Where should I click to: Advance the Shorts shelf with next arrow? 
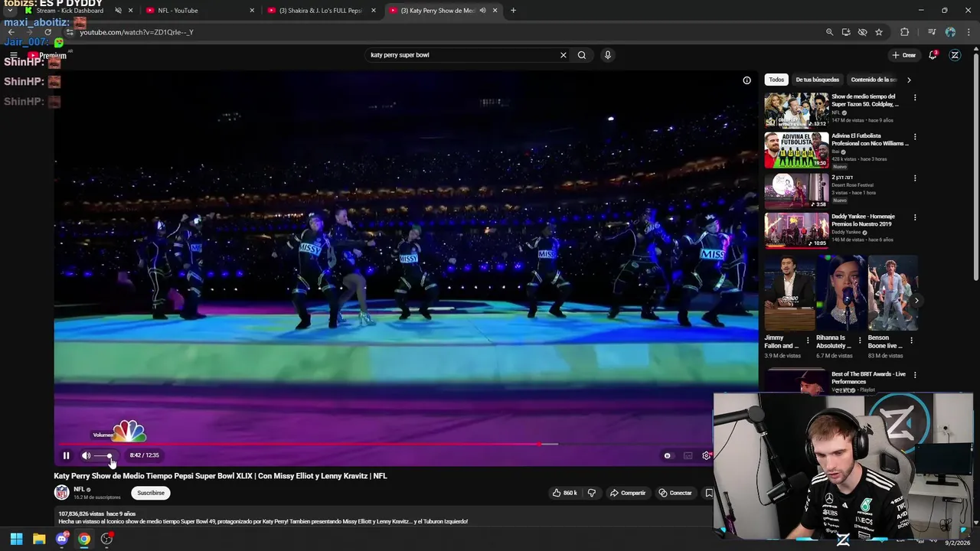(916, 300)
